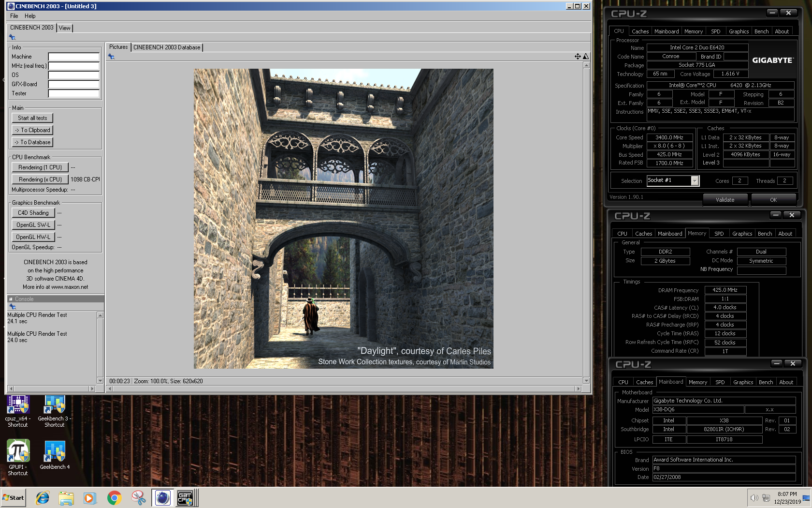Run C4D Shading benchmark

click(x=33, y=213)
